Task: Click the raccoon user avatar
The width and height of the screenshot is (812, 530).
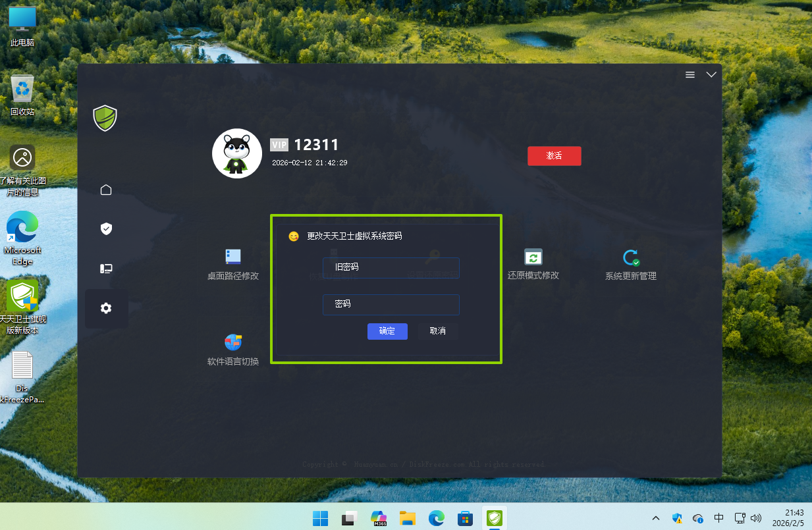Action: pos(236,153)
